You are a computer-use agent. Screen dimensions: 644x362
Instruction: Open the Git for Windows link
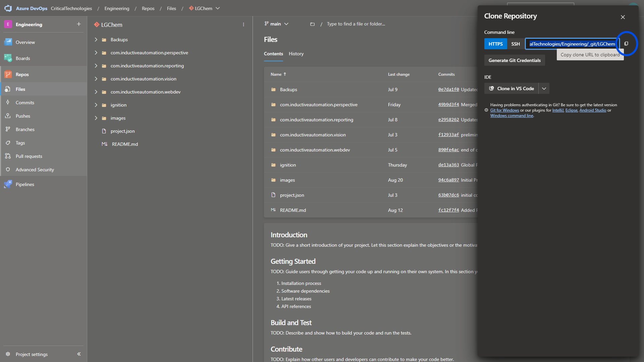tap(504, 110)
